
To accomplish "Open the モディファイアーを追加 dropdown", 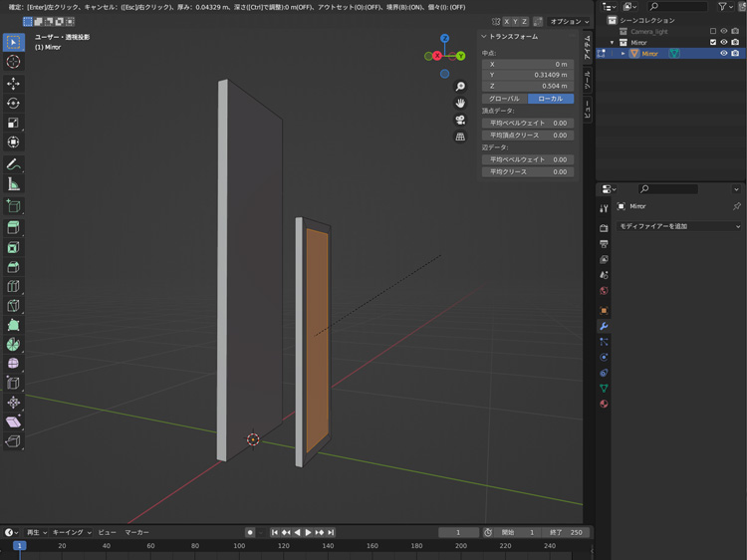I will coord(679,226).
